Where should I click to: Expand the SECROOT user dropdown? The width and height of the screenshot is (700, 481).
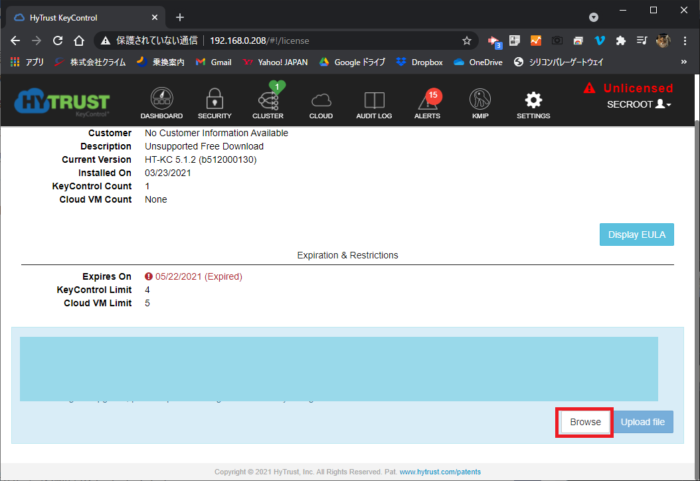[x=639, y=105]
